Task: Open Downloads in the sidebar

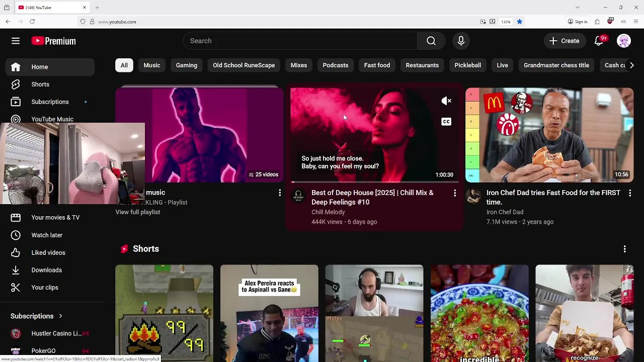Action: tap(50, 270)
